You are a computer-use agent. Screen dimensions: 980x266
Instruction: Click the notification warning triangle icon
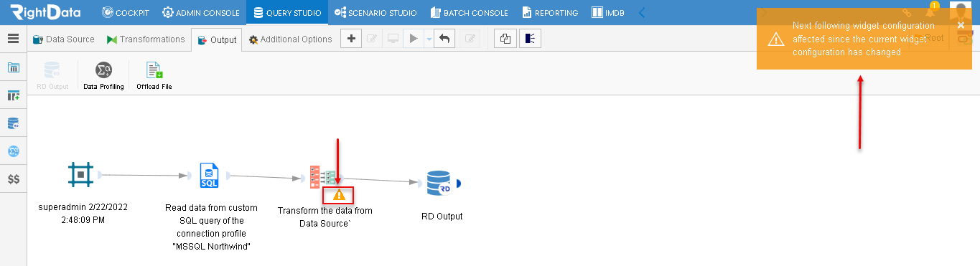tap(775, 39)
